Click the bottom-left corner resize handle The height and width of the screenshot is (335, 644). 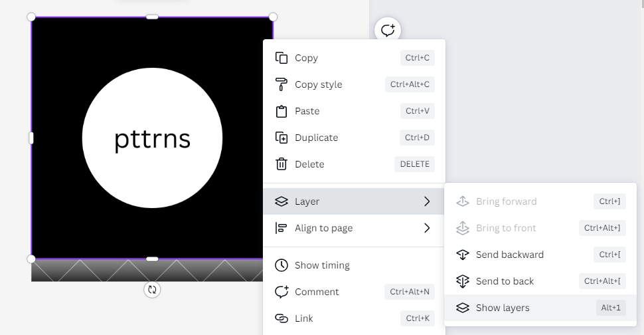(31, 259)
